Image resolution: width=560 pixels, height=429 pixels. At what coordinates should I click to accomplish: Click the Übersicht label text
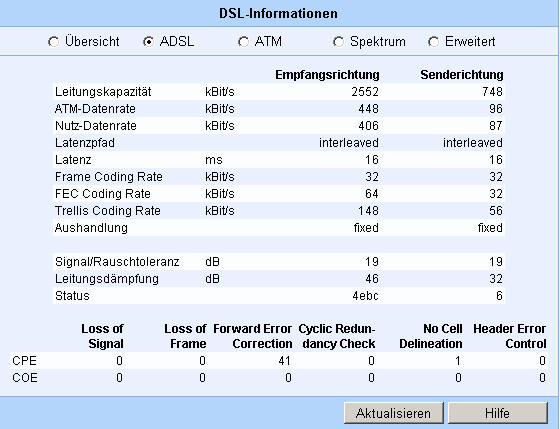coord(92,41)
